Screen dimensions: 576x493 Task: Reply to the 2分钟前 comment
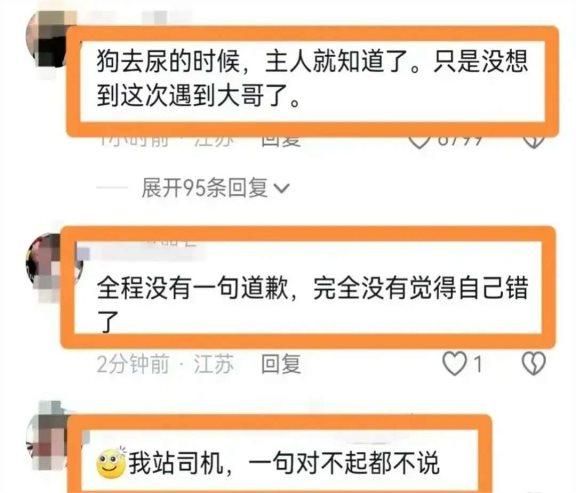click(281, 364)
